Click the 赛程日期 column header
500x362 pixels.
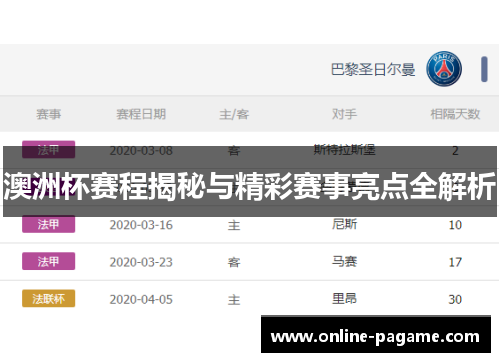click(141, 114)
